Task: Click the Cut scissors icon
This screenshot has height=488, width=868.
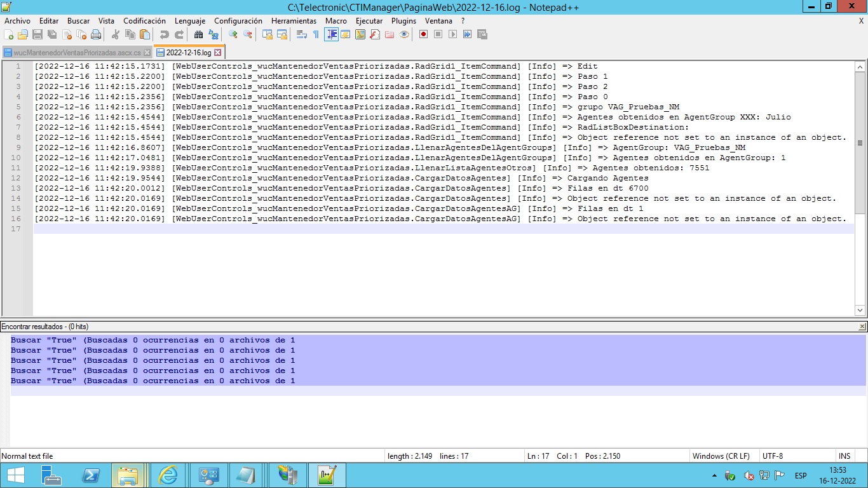Action: (x=115, y=35)
